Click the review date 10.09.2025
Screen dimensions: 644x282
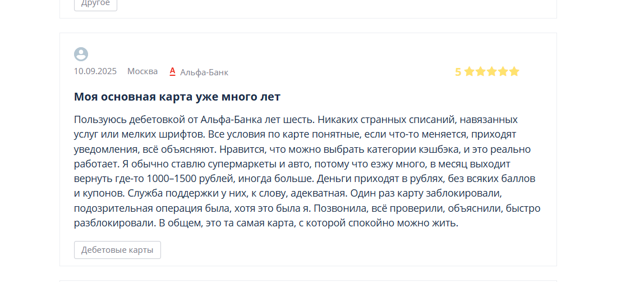click(x=95, y=71)
